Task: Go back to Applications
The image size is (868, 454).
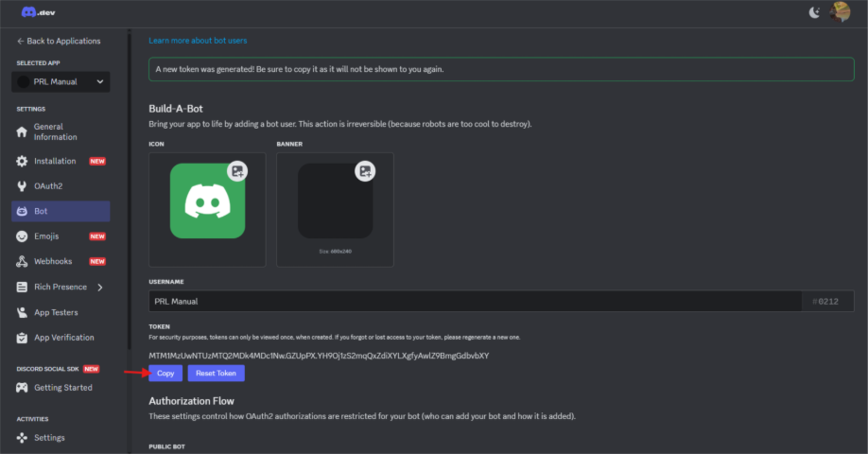Action: [59, 41]
